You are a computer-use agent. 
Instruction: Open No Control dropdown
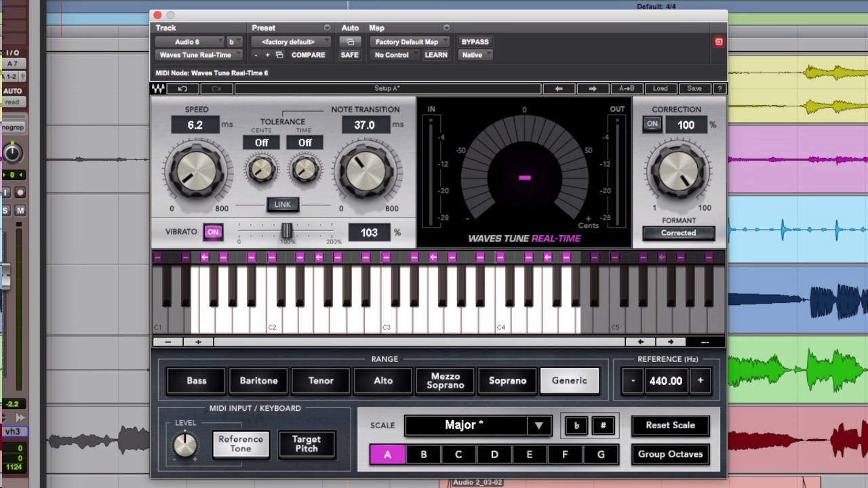point(395,55)
